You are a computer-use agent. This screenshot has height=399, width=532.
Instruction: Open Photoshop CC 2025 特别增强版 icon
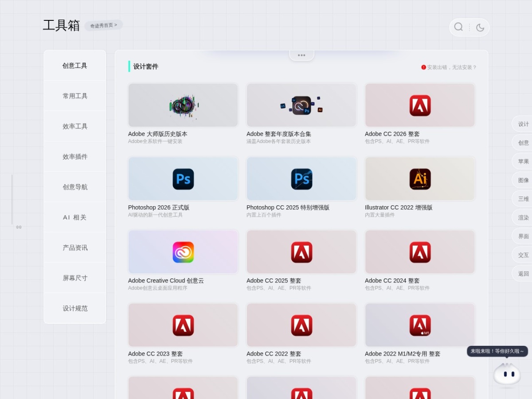coord(301,179)
